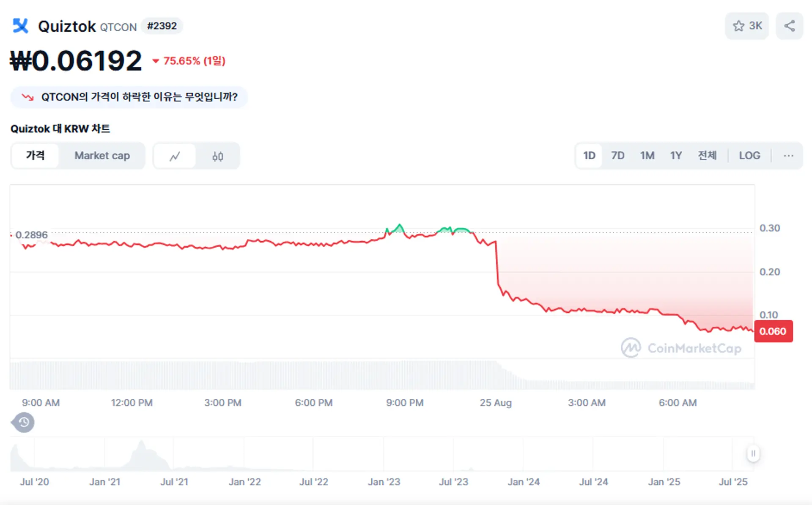Click the #2392 rank badge
Image resolution: width=812 pixels, height=505 pixels.
(x=162, y=26)
